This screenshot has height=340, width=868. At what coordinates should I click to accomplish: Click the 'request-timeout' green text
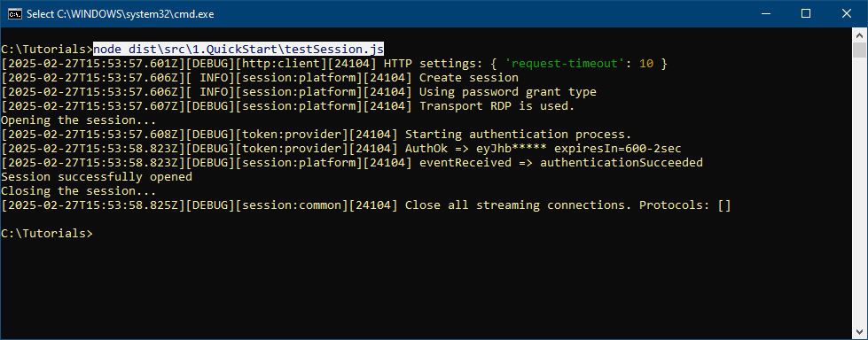click(567, 64)
